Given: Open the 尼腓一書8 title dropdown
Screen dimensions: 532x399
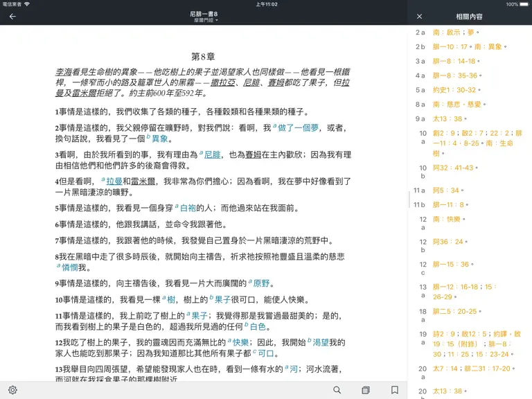Looking at the screenshot, I should tap(204, 17).
